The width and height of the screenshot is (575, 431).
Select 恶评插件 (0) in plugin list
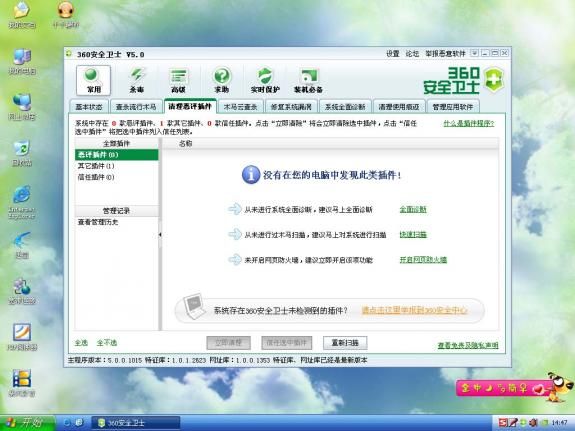pos(117,155)
